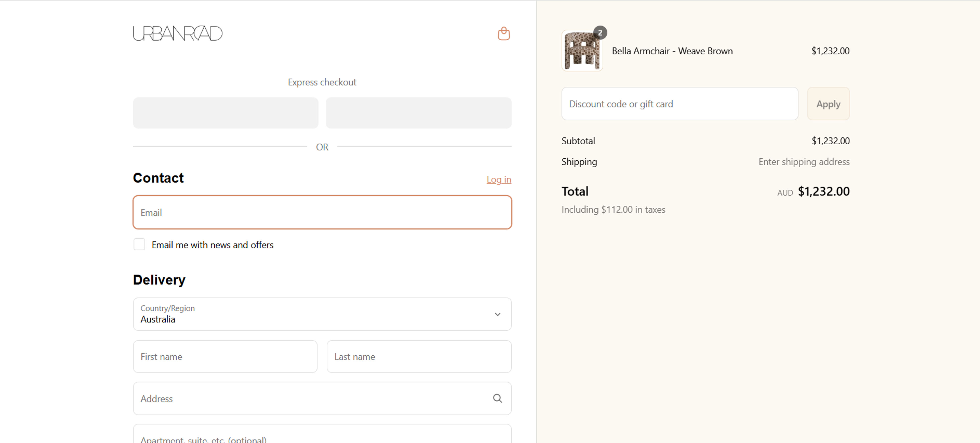Click the search icon in Address field
The height and width of the screenshot is (443, 980).
point(497,398)
